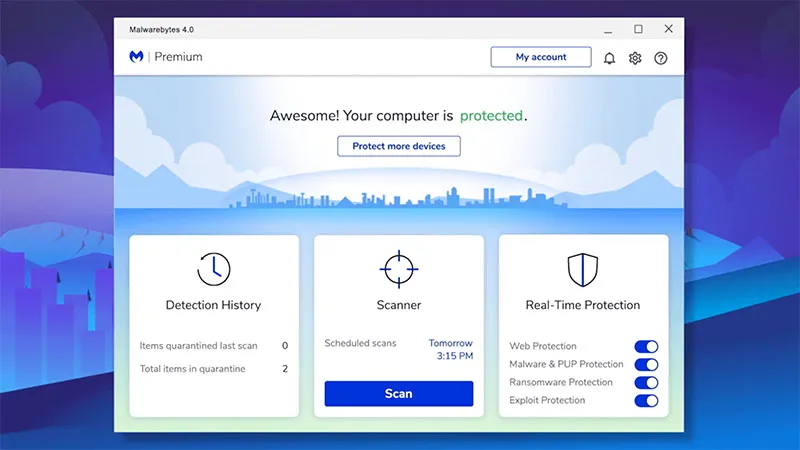This screenshot has height=450, width=800.
Task: Click the Web Protection label
Action: [543, 346]
